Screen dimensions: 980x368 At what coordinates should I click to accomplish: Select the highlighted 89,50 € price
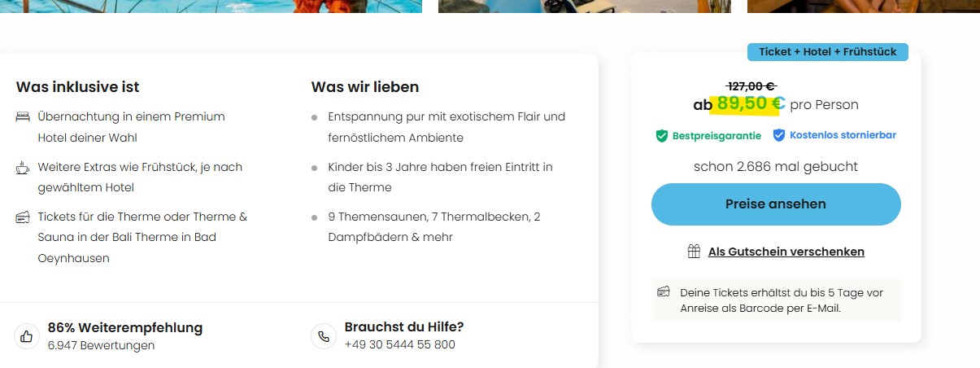click(x=750, y=103)
